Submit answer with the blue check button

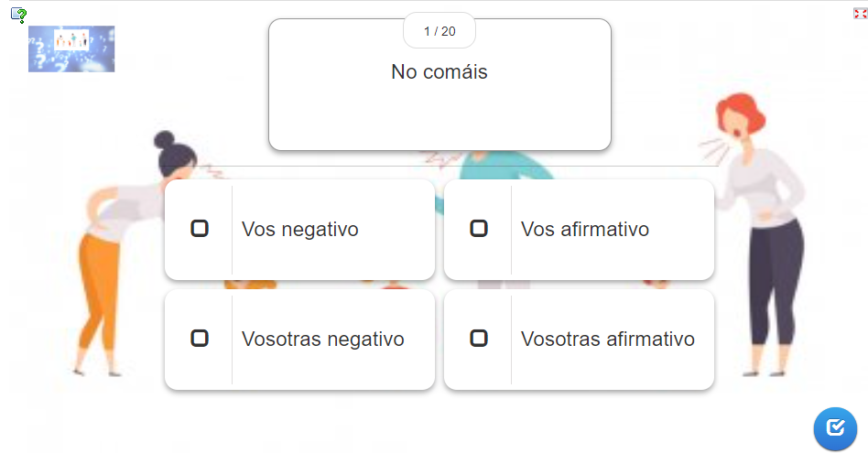click(835, 428)
